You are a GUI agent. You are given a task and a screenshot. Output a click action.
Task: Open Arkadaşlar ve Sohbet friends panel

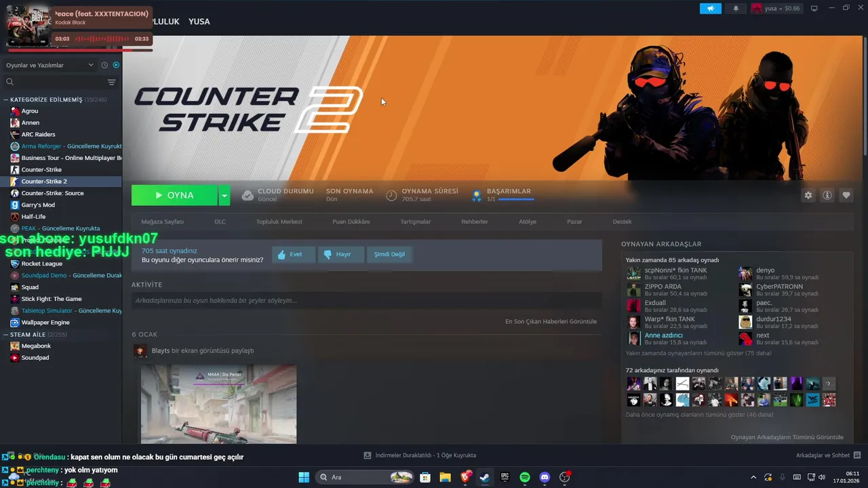[x=828, y=455]
